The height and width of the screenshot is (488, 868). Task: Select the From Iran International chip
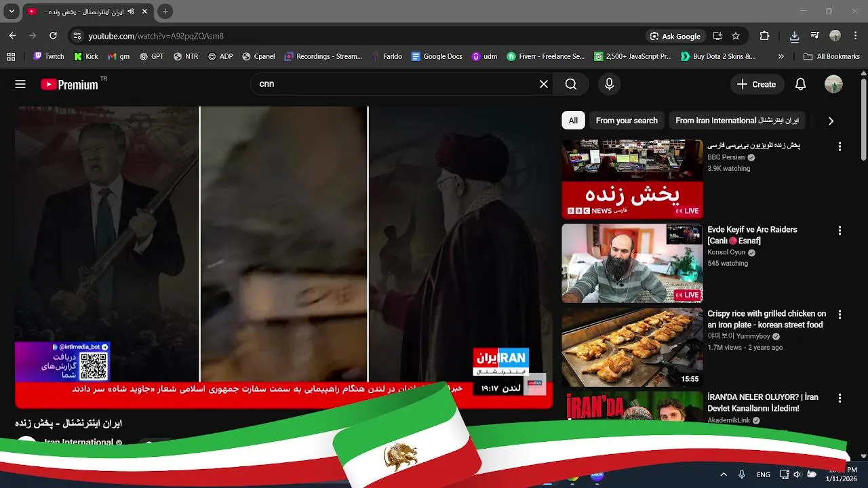coord(737,121)
